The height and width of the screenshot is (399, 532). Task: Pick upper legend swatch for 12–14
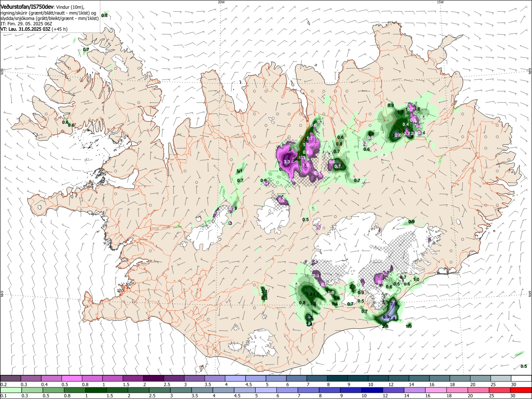(x=399, y=379)
